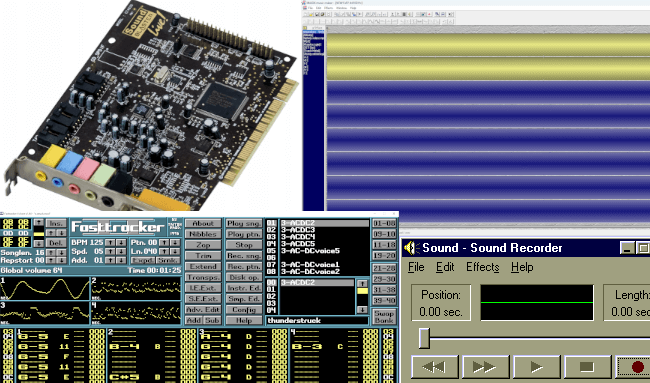Click Del. to delete song position
The image size is (650, 383).
[56, 243]
